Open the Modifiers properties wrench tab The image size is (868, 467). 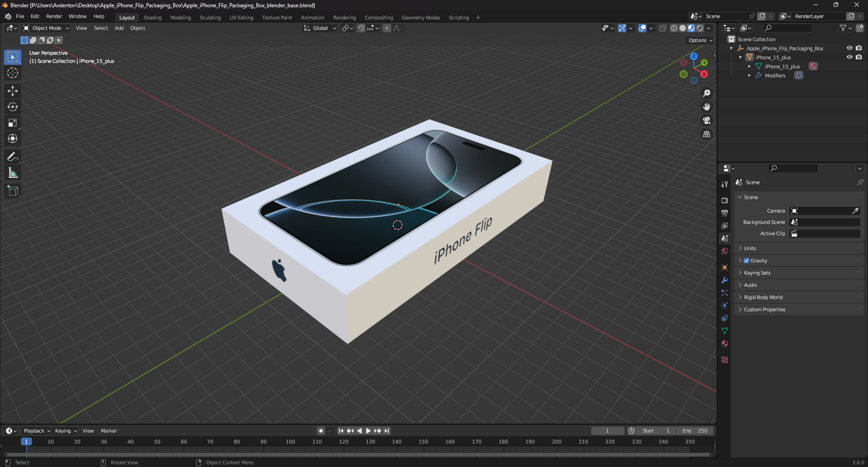coord(725,280)
